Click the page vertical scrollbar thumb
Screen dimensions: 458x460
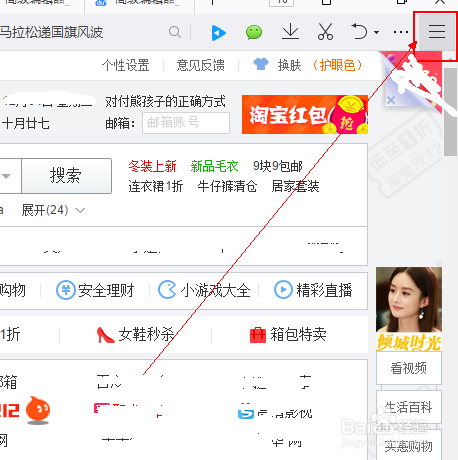[450, 112]
